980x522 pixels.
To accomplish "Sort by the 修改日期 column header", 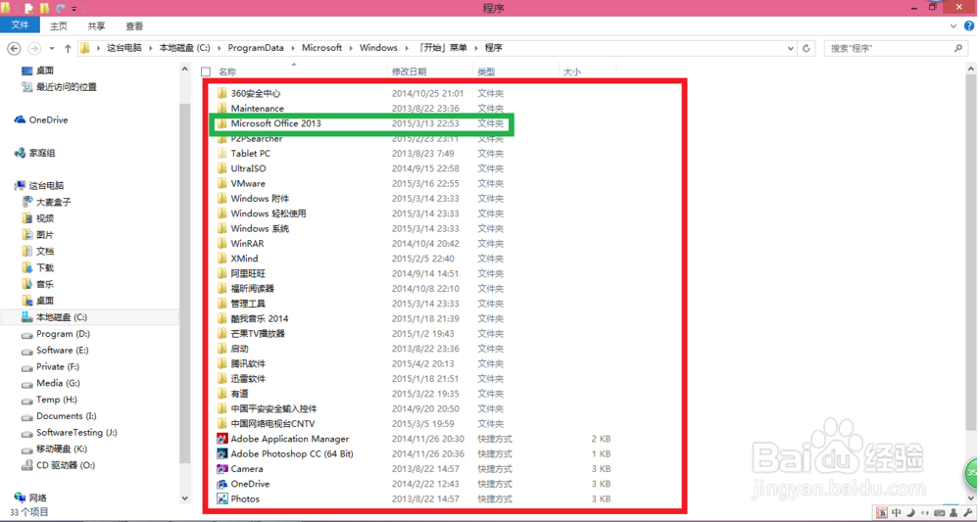I will [409, 71].
